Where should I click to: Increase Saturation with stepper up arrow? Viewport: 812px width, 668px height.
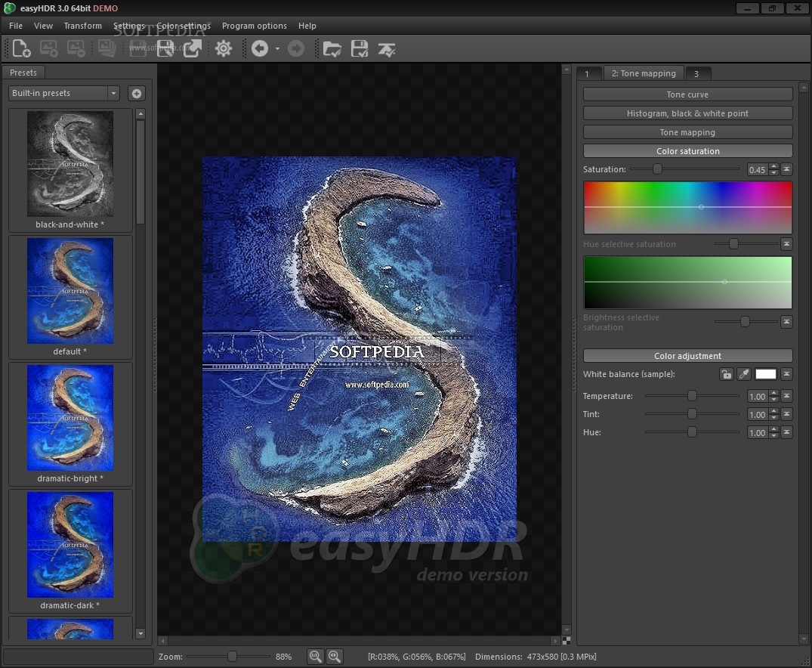pyautogui.click(x=773, y=166)
